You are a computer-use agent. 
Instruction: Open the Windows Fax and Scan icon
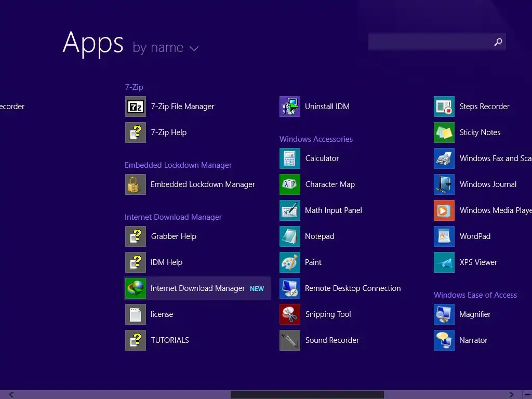[x=444, y=158]
